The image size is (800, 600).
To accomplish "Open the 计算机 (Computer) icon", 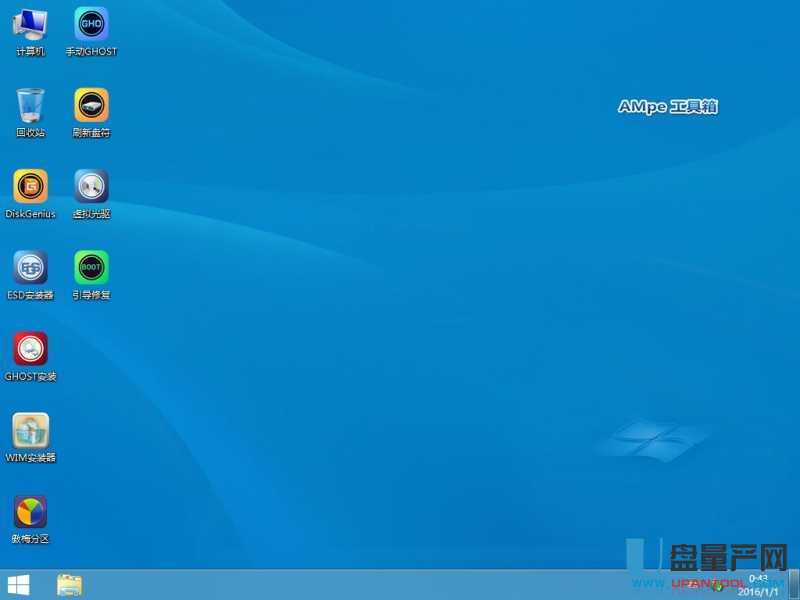I will pos(31,25).
